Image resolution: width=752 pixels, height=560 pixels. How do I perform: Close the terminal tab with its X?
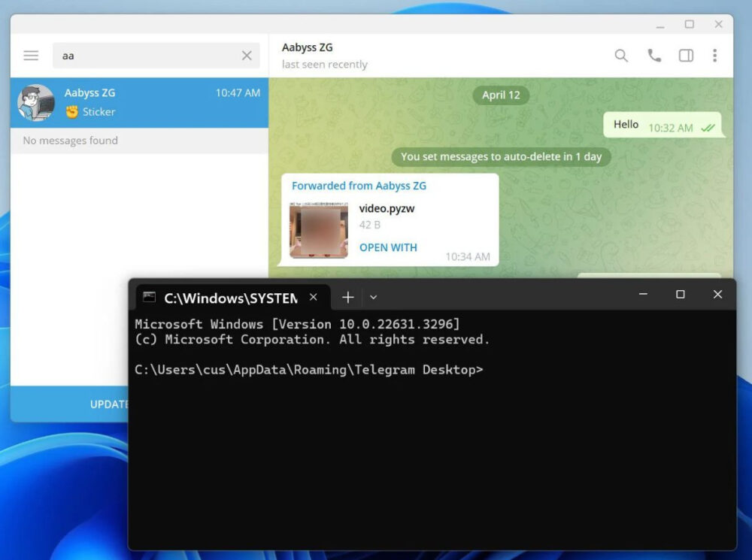313,297
